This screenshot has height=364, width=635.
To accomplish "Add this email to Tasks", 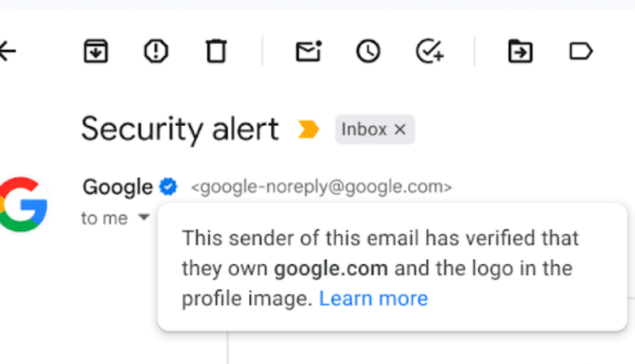I will (x=430, y=52).
